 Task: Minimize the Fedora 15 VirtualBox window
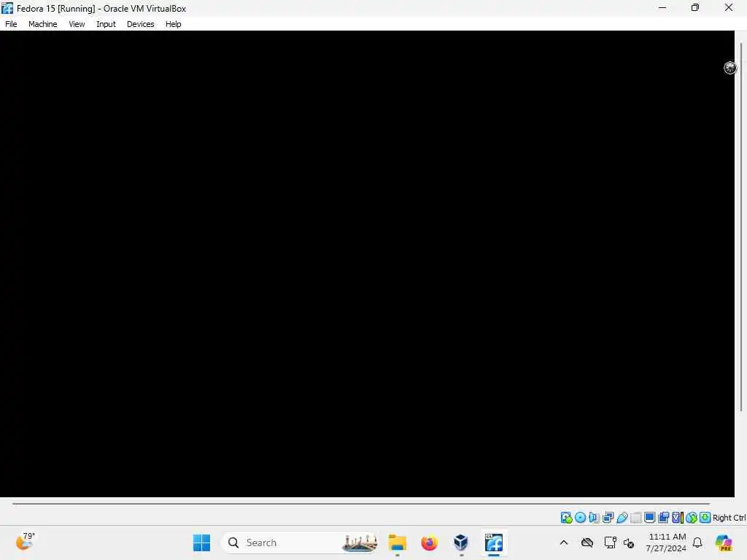click(x=662, y=7)
